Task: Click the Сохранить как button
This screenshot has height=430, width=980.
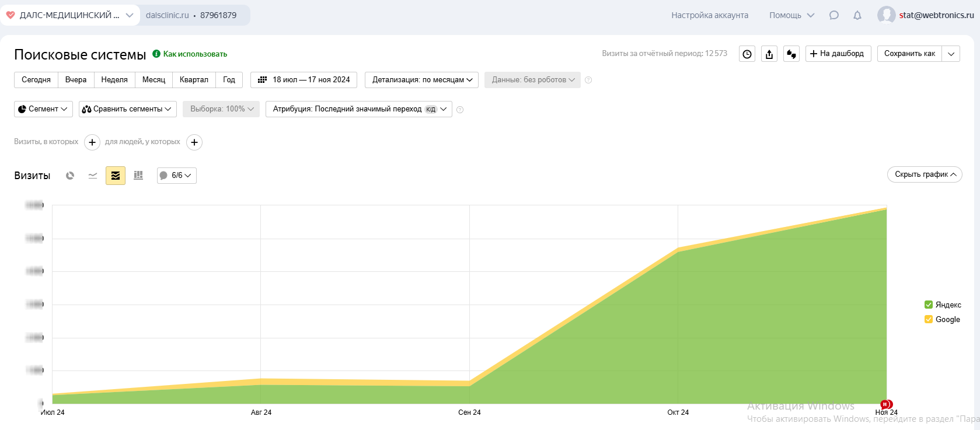Action: pos(909,54)
